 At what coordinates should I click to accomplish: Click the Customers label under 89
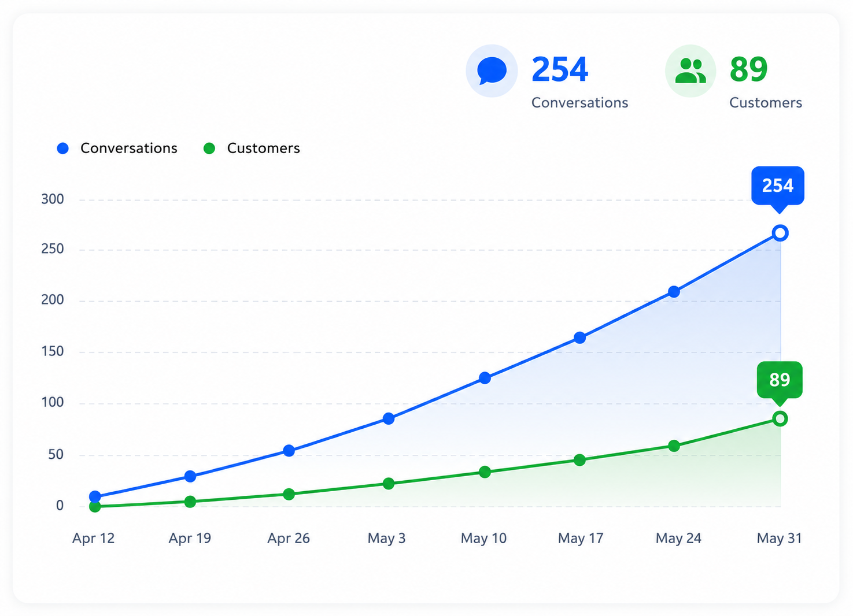tap(766, 103)
